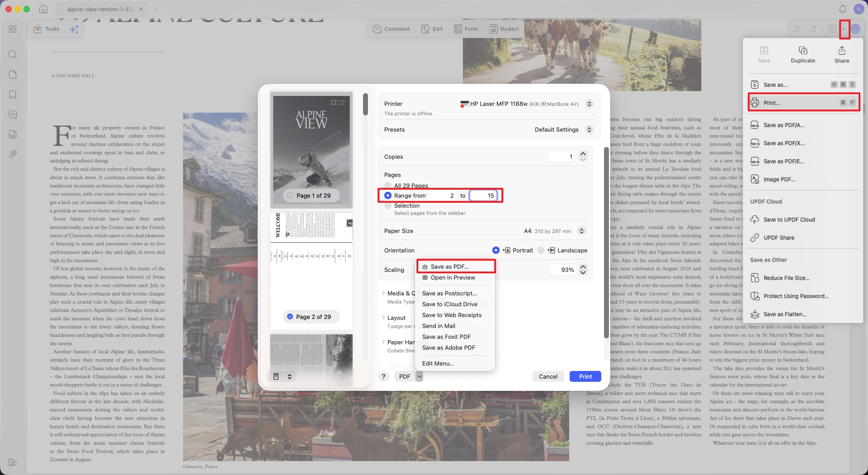Toggle the Page 1 of 29 checkbox

tap(290, 196)
